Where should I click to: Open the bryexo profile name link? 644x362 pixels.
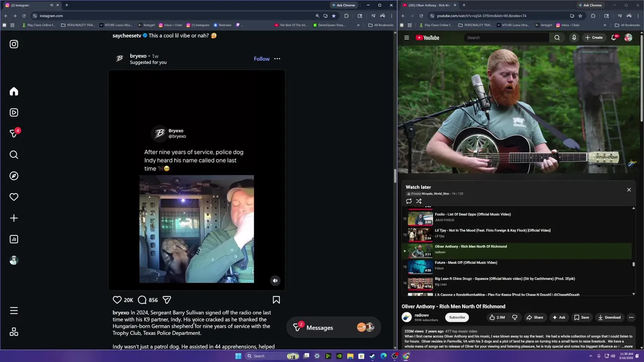(x=138, y=56)
